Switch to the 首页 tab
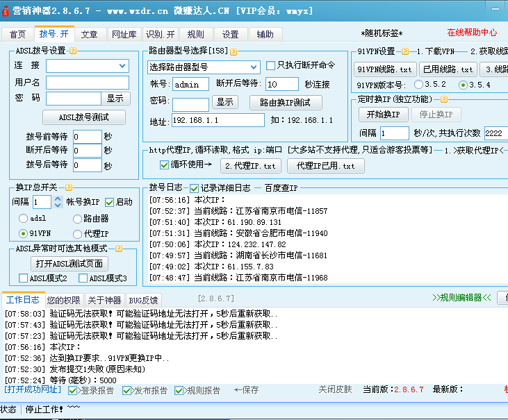The height and width of the screenshot is (420, 508). 17,34
